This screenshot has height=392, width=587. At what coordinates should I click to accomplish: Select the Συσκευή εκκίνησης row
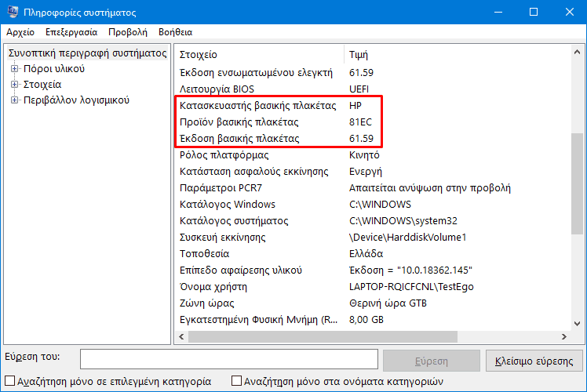tap(373, 237)
